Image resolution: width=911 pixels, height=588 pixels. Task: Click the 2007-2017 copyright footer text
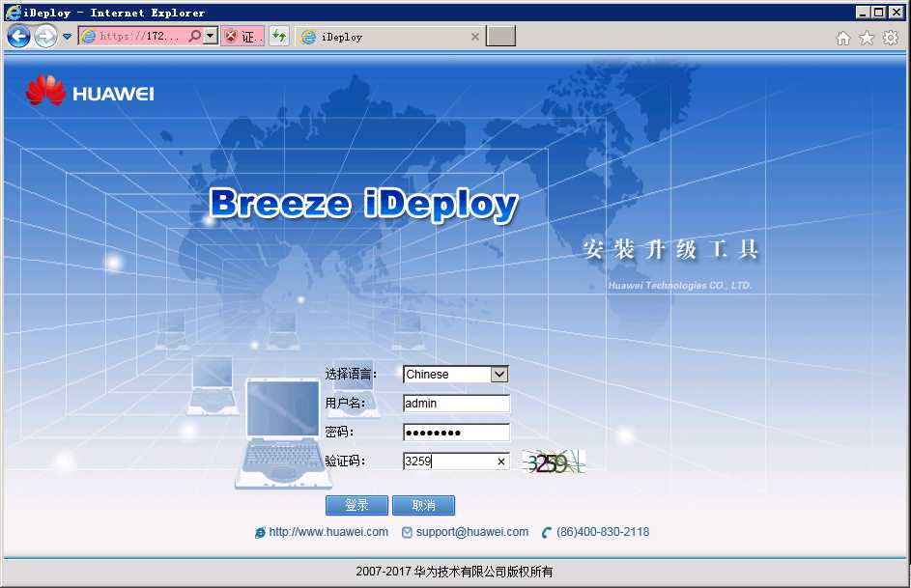point(454,572)
